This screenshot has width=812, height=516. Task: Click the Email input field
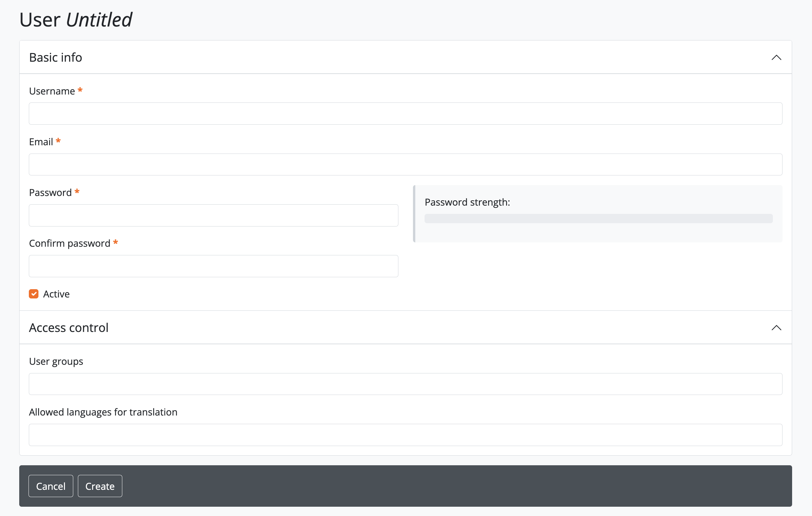click(x=405, y=164)
